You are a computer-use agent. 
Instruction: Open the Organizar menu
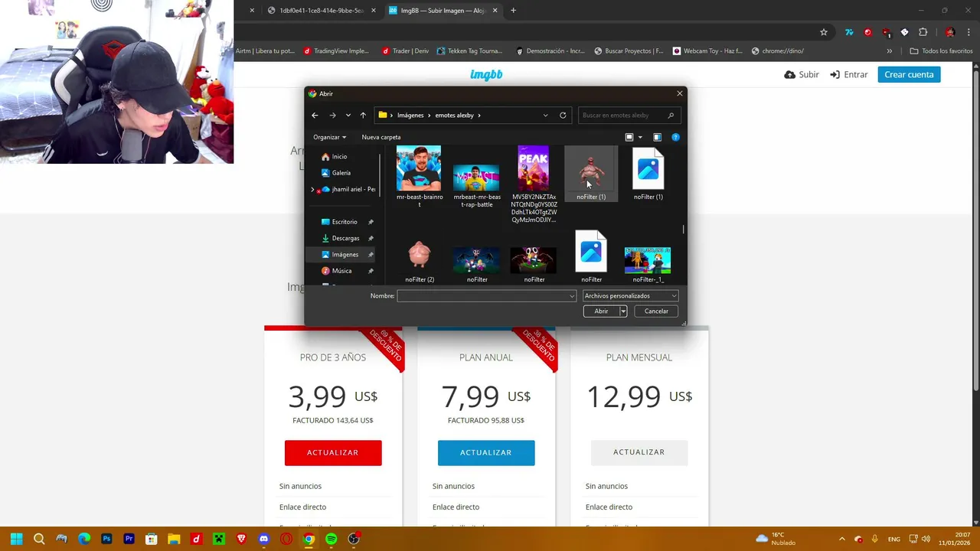pyautogui.click(x=329, y=137)
